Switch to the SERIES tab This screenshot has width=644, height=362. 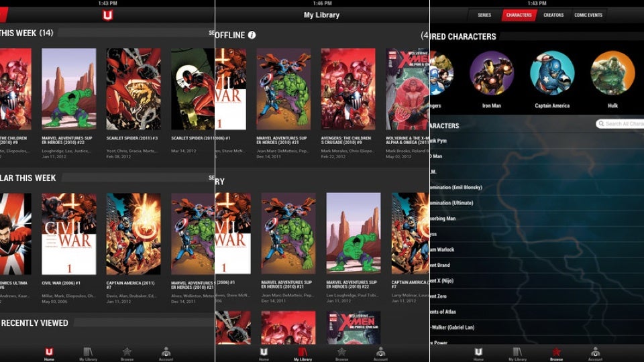pyautogui.click(x=484, y=15)
